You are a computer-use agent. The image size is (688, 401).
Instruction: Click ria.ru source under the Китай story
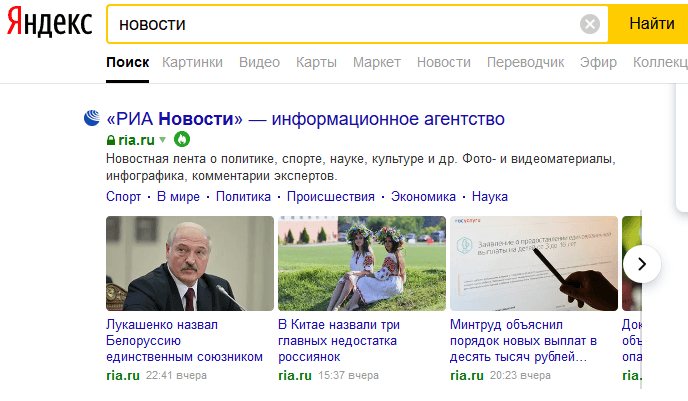(295, 376)
